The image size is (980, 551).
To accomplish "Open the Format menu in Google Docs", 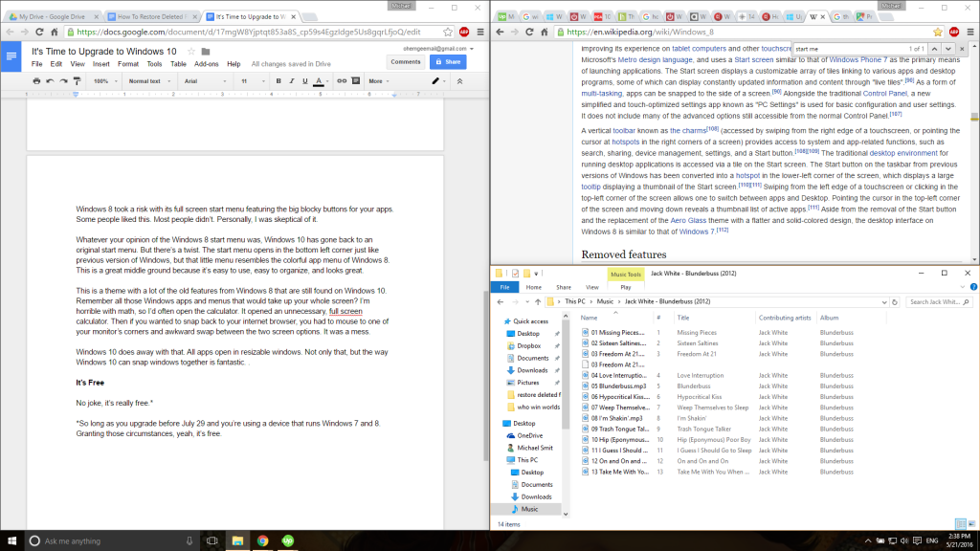I will [x=128, y=64].
